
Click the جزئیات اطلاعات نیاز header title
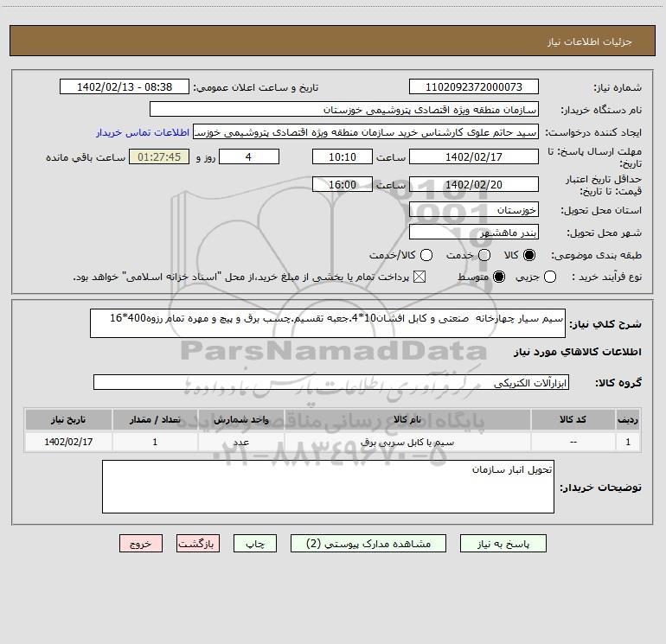pos(590,41)
